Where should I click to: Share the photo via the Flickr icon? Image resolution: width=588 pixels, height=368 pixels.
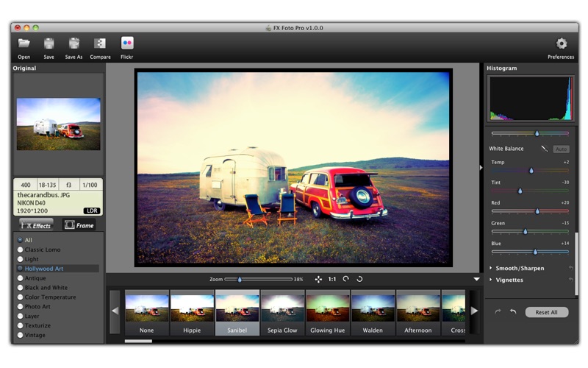[x=127, y=43]
